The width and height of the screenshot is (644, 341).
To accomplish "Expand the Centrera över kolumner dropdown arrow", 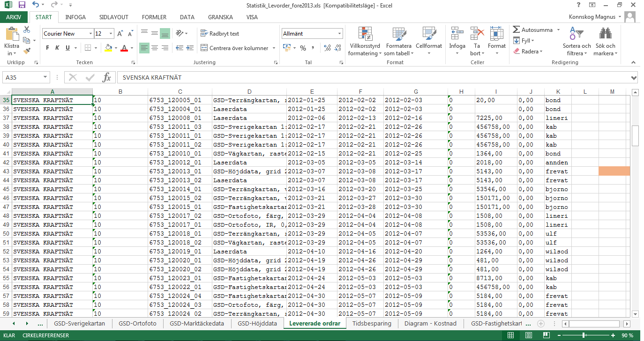I will coord(274,48).
